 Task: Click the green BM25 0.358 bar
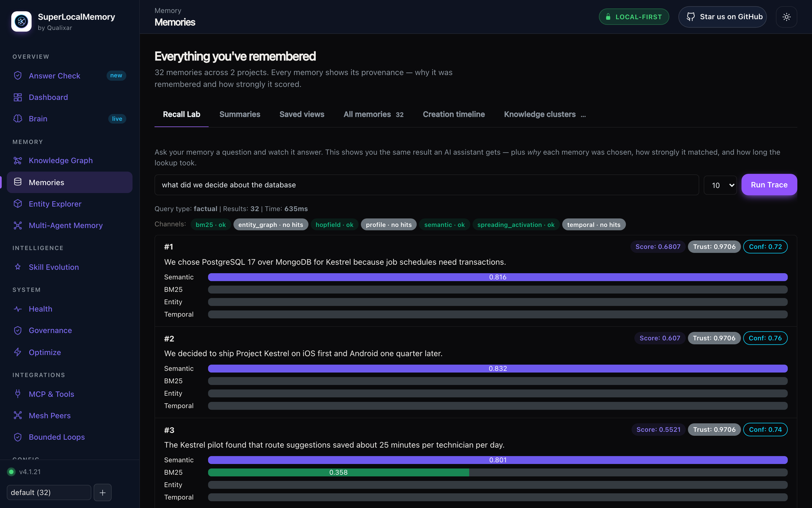(x=338, y=472)
